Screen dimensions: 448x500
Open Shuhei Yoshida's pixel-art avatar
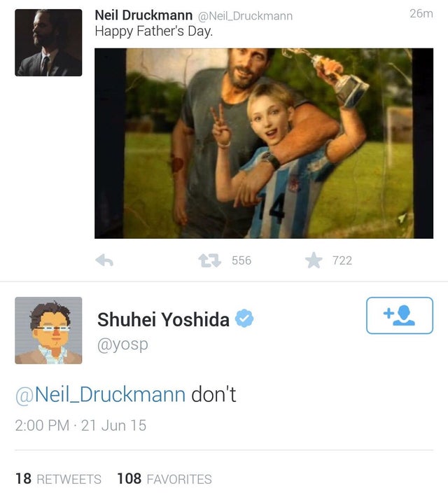[x=48, y=331]
